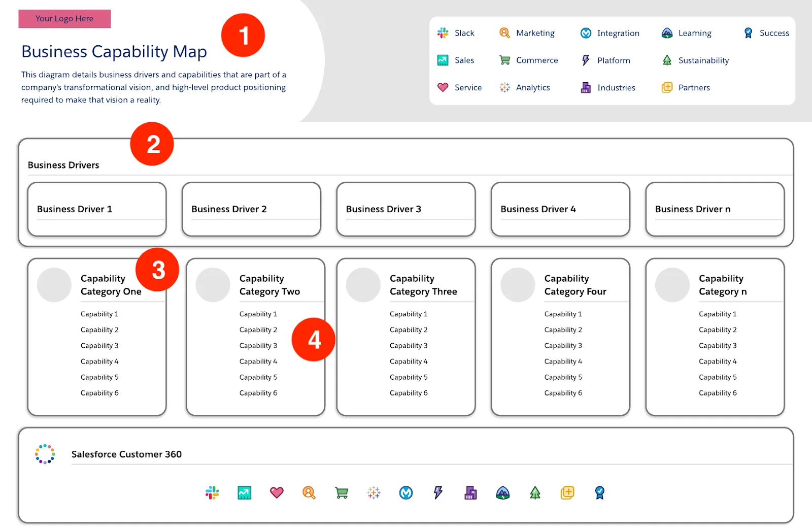Select the Sales chart icon in Customer 360 row

(x=245, y=492)
